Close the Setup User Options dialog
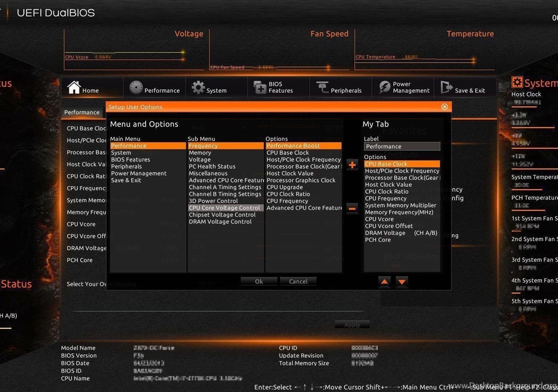Image resolution: width=558 pixels, height=392 pixels. (444, 107)
